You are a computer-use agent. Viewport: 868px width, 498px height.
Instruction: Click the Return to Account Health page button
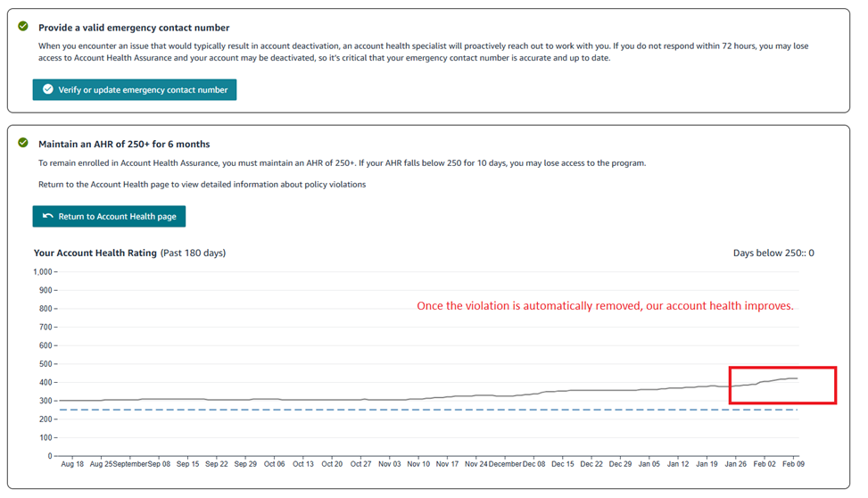click(109, 217)
